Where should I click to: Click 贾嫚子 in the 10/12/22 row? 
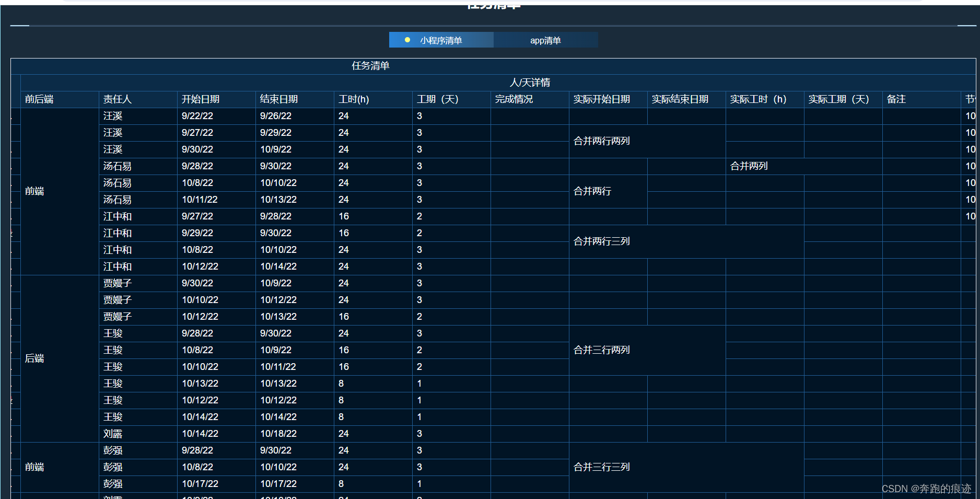(118, 317)
